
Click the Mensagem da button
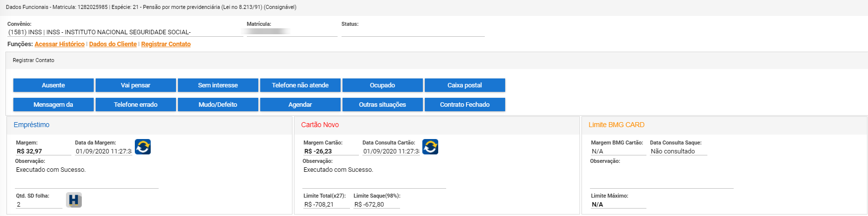(x=54, y=105)
